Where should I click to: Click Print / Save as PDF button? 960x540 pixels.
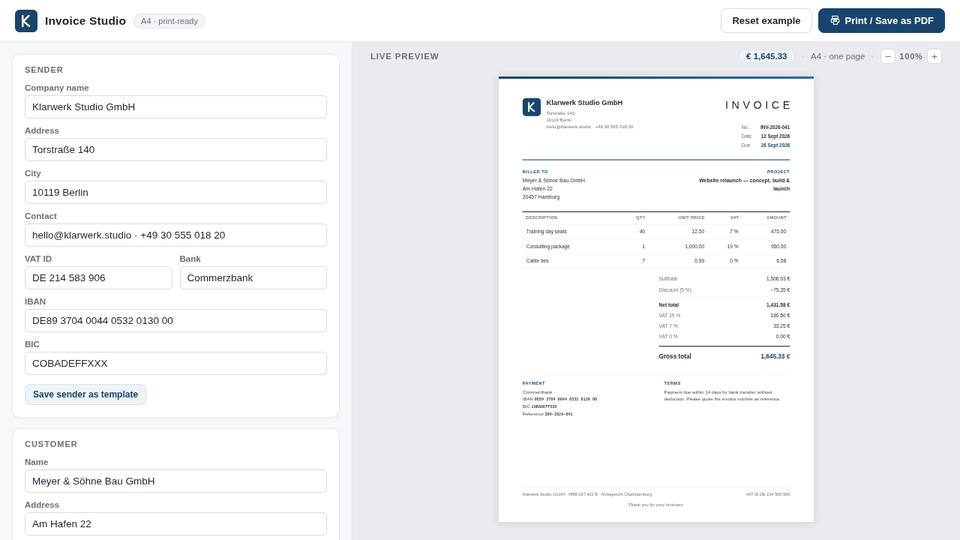point(881,21)
